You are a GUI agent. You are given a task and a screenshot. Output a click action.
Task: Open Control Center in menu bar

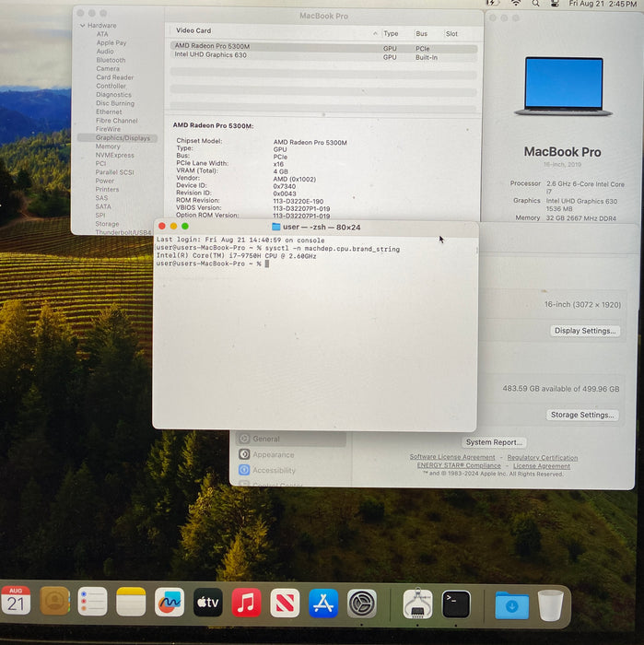555,4
